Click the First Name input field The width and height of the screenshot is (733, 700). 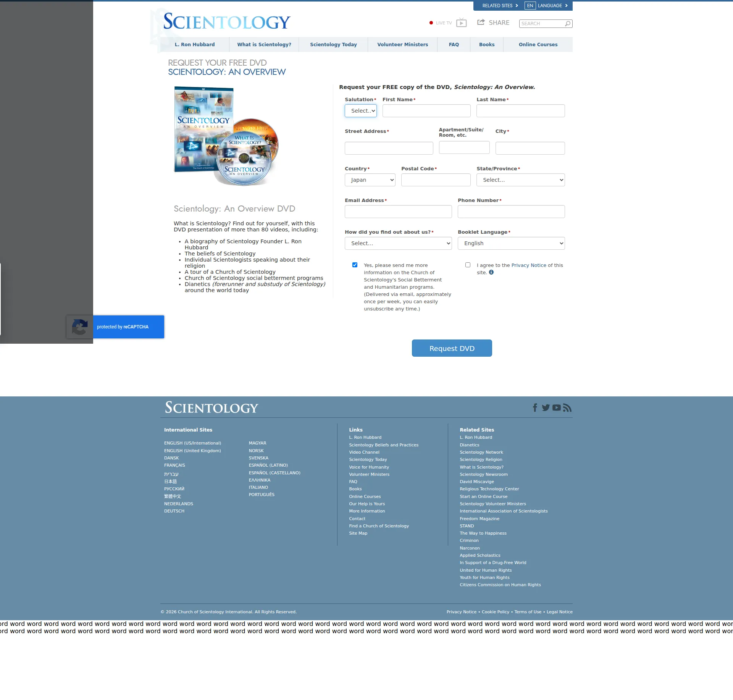click(426, 111)
